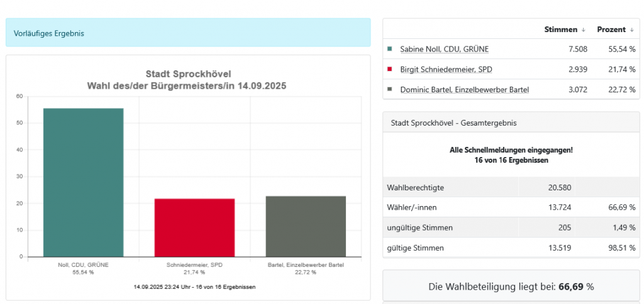Select the Wähler/-innen table row
Viewport: 644px width, 304px height.
(x=511, y=207)
